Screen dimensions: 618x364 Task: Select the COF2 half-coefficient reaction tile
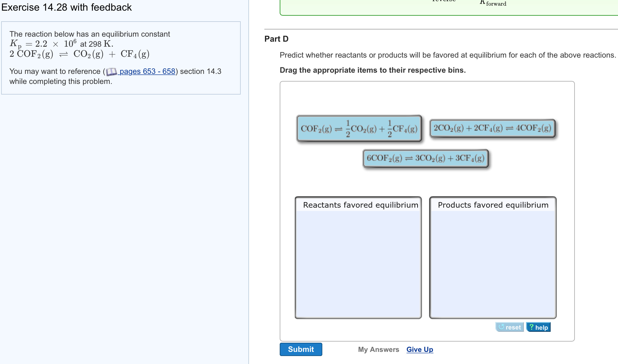point(359,129)
